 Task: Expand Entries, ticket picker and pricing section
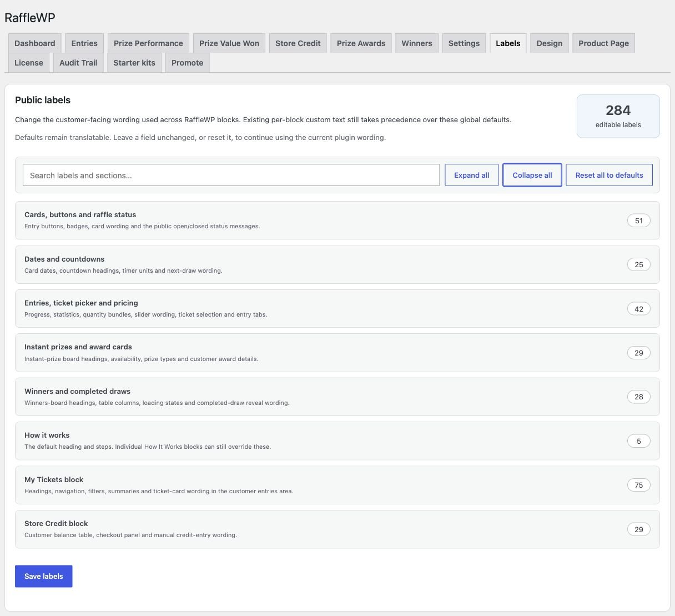pyautogui.click(x=337, y=308)
